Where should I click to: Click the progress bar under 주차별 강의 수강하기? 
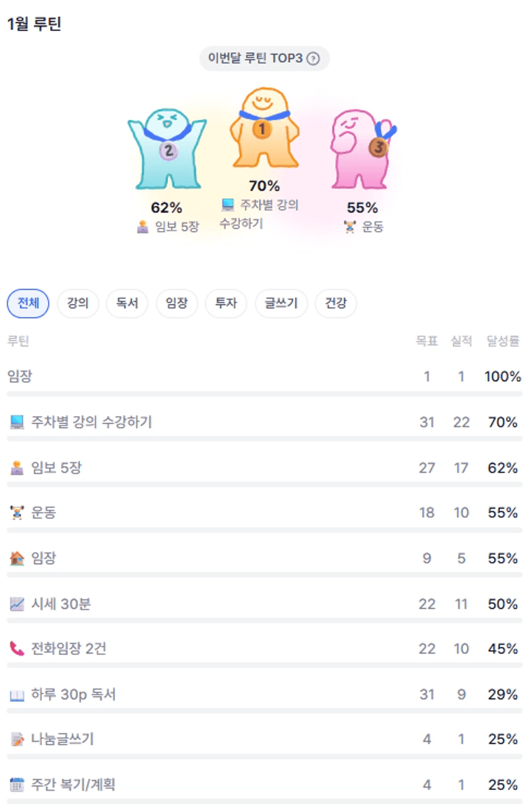pos(264,438)
